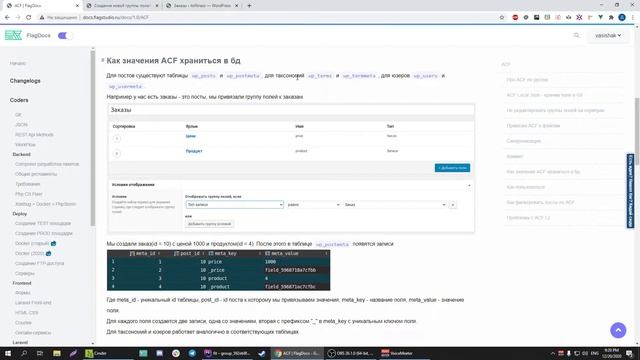Open Laravel Front-end sidebar page

(x=33, y=303)
